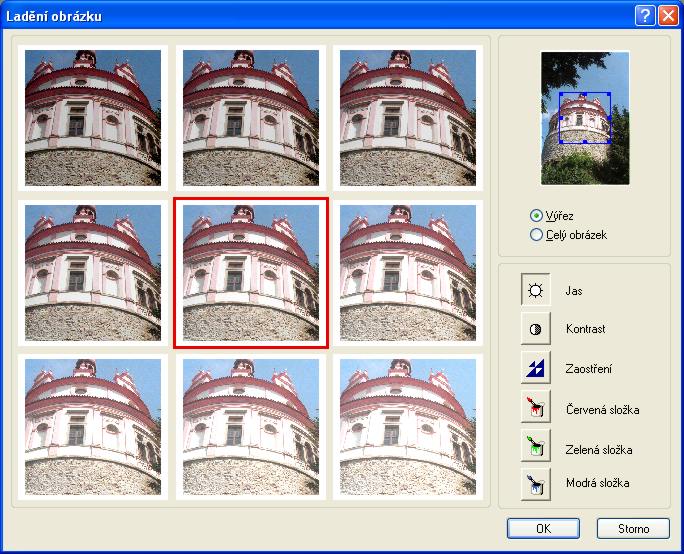The image size is (684, 554).
Task: Cancel with the Storno button
Action: click(633, 529)
